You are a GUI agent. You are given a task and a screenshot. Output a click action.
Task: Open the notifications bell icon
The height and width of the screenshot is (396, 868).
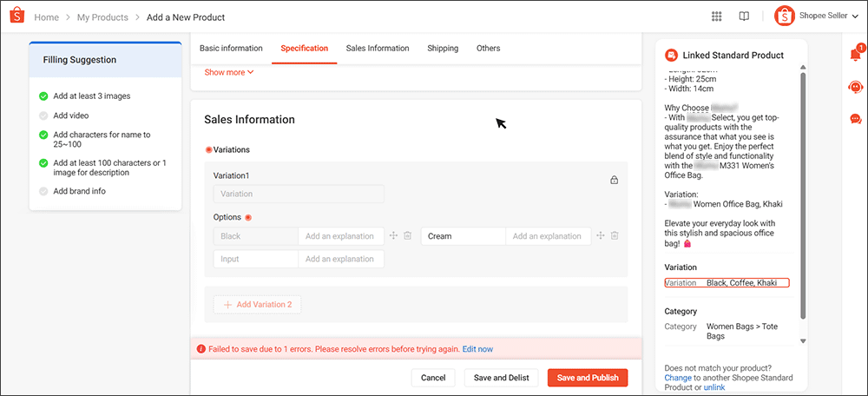855,55
